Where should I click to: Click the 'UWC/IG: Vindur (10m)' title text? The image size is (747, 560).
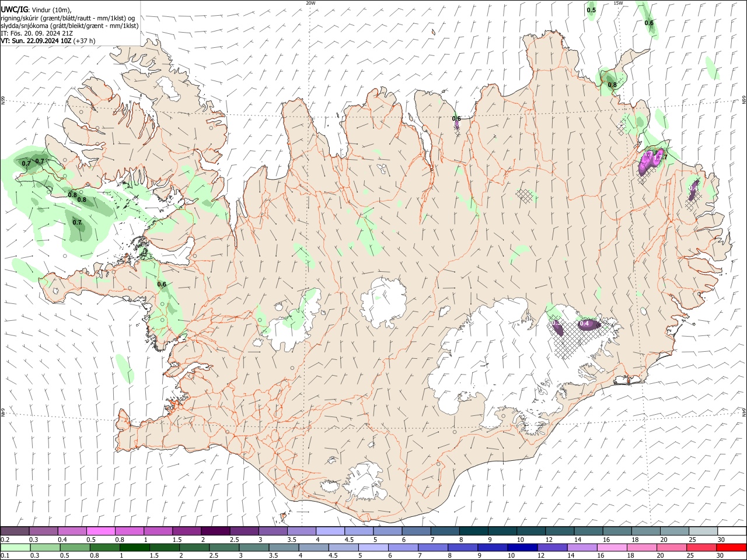pos(36,9)
